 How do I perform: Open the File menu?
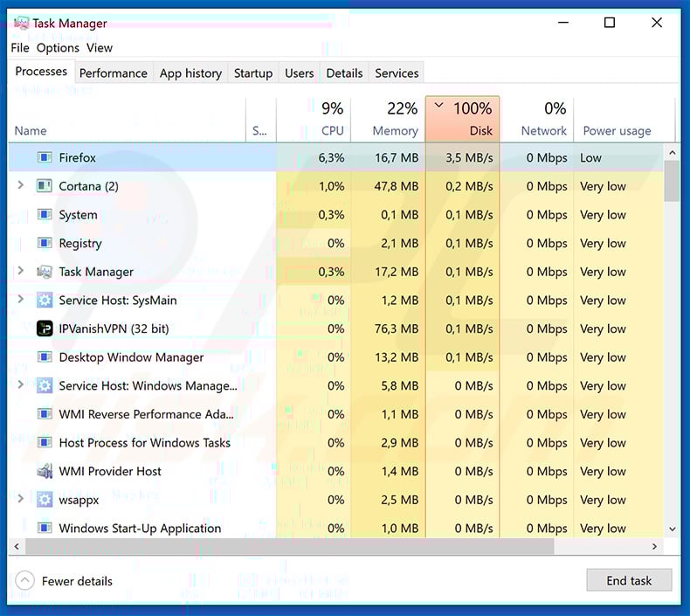pos(20,47)
